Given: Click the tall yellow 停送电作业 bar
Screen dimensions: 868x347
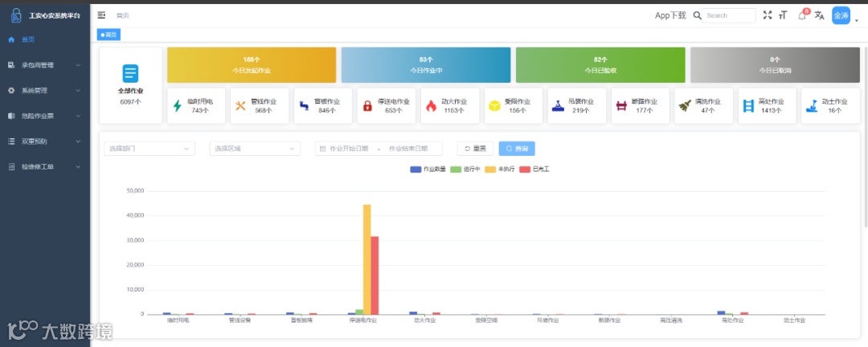Looking at the screenshot, I should (367, 259).
